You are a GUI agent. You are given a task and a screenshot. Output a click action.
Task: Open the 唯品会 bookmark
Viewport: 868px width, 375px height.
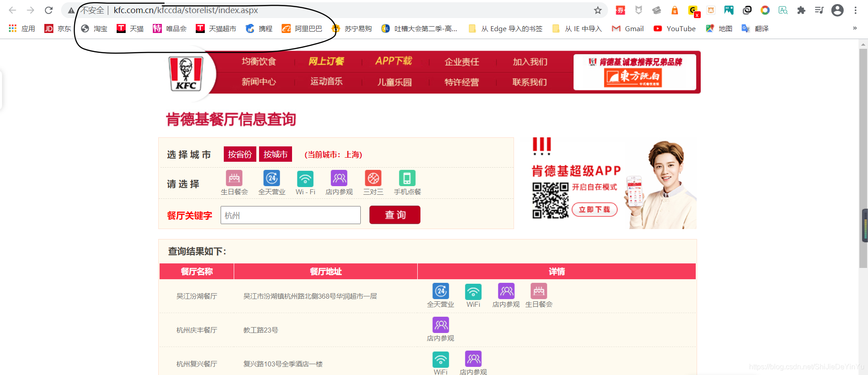tap(170, 28)
